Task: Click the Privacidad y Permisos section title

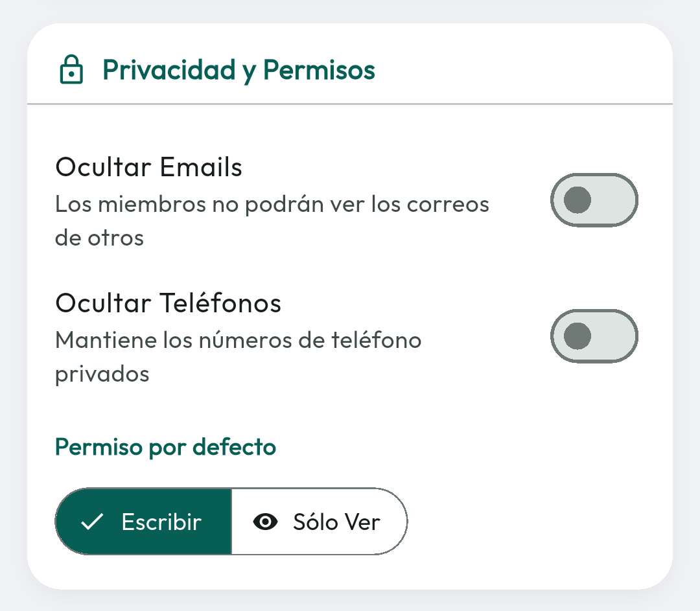Action: tap(239, 70)
